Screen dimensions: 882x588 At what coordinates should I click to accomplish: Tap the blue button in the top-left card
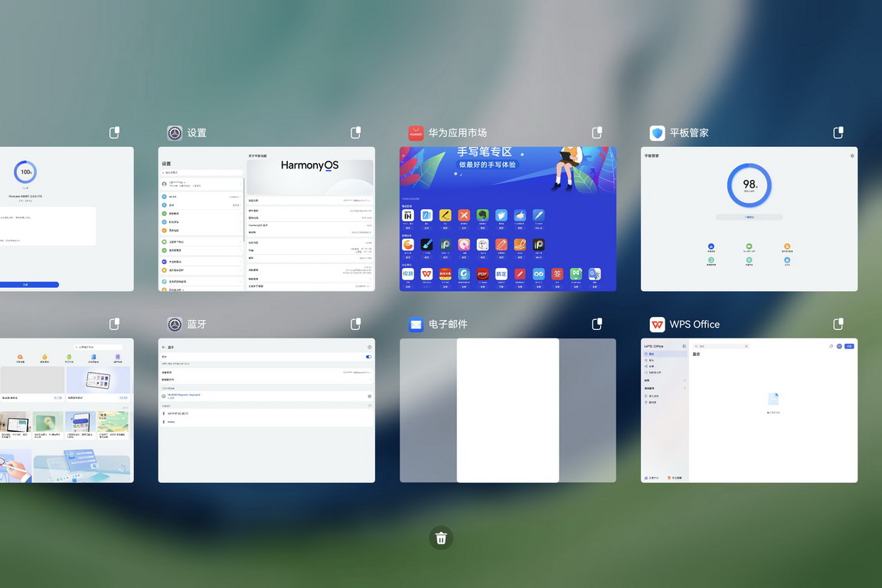[28, 285]
